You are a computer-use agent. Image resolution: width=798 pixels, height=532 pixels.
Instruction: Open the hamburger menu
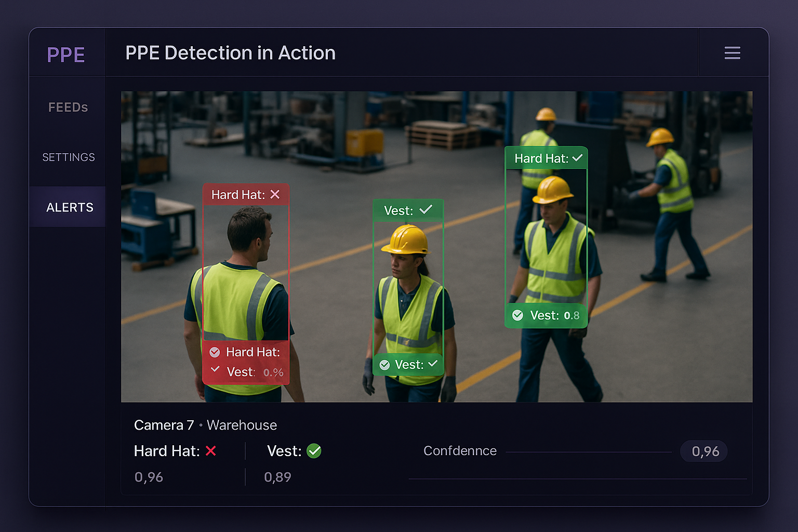(x=732, y=52)
